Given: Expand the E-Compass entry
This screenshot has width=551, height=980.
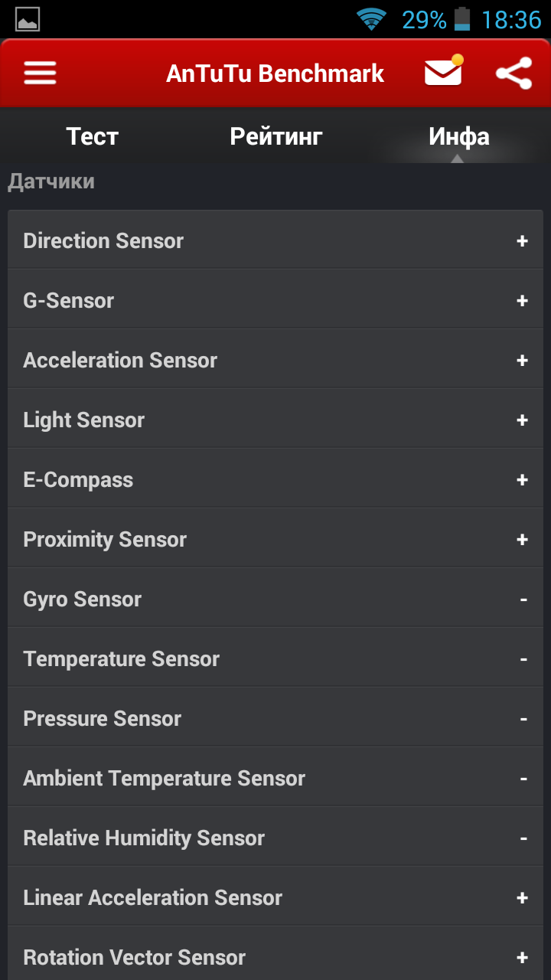Looking at the screenshot, I should [x=275, y=480].
